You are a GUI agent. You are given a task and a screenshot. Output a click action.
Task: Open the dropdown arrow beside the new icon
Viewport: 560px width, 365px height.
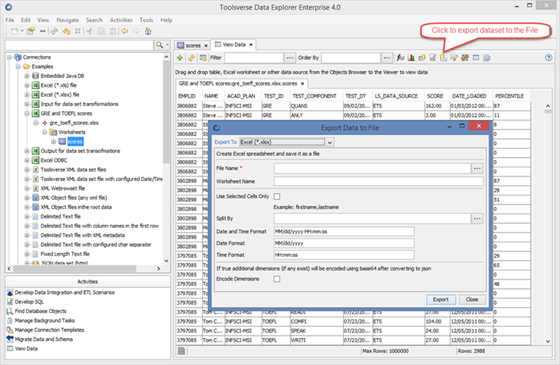point(22,31)
